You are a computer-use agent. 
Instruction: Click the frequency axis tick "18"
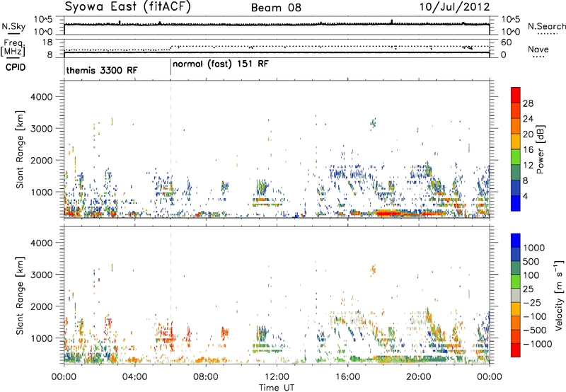coord(47,42)
